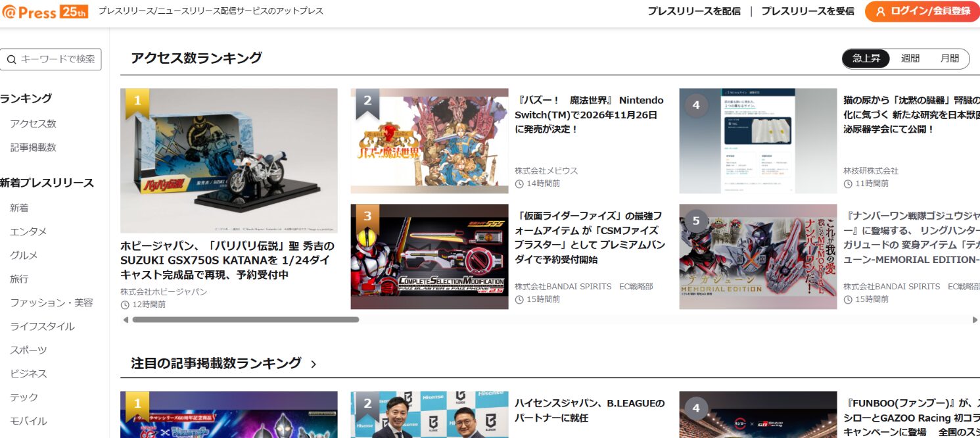Open the rank 4 GAZOO Racing thumbnail
980x438 pixels.
758,414
